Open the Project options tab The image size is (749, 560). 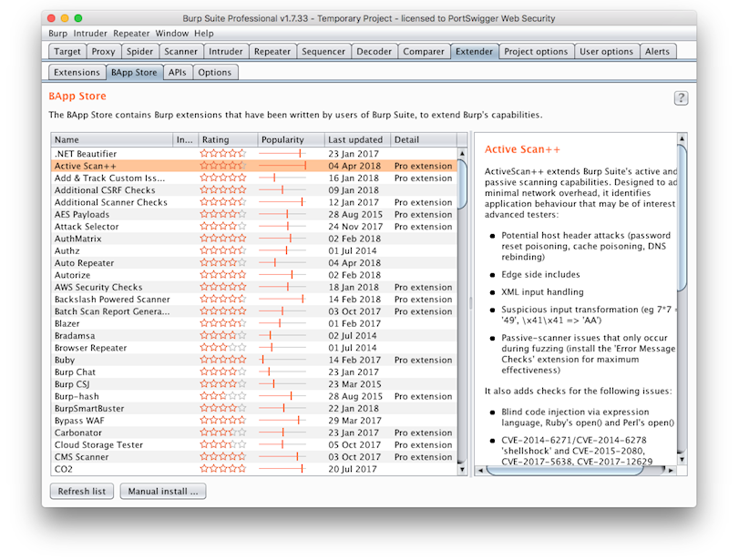[536, 52]
